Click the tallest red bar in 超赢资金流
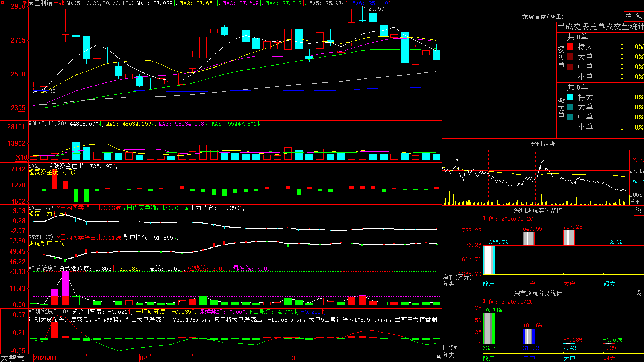Viewport: 644px width, 362px height. tap(54, 179)
